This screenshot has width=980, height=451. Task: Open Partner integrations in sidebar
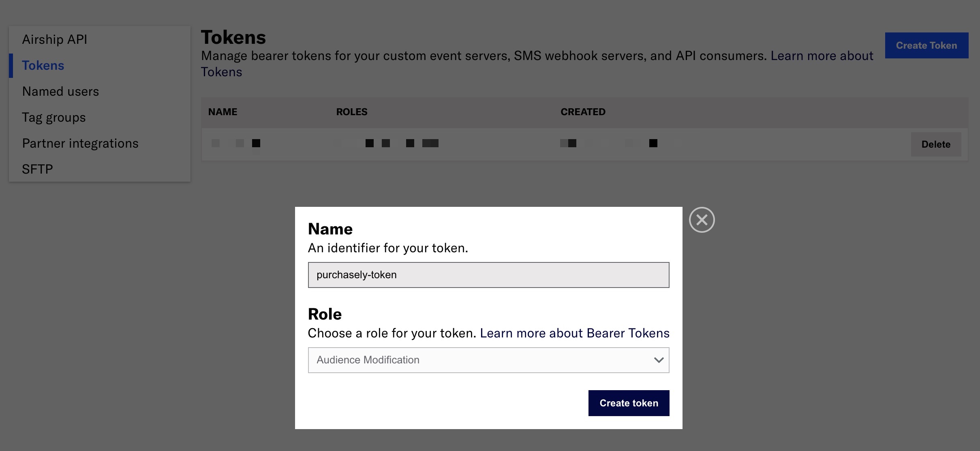click(80, 143)
